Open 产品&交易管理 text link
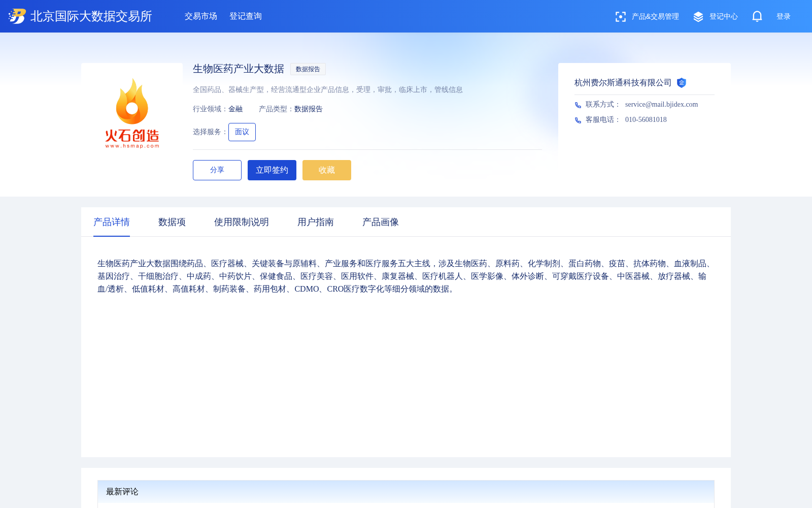Image resolution: width=812 pixels, height=508 pixels. [x=655, y=16]
